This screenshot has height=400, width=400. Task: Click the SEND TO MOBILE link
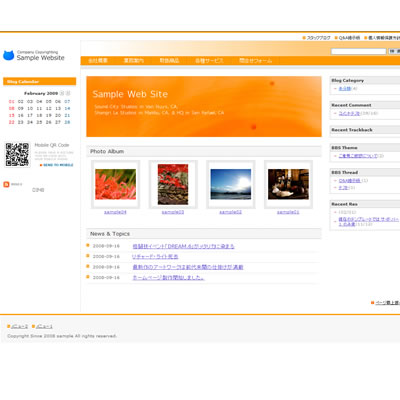point(58,165)
